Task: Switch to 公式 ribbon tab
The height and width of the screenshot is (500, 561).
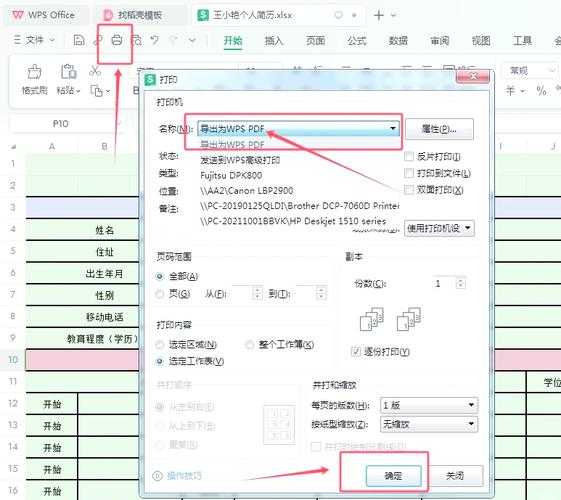Action: (357, 40)
